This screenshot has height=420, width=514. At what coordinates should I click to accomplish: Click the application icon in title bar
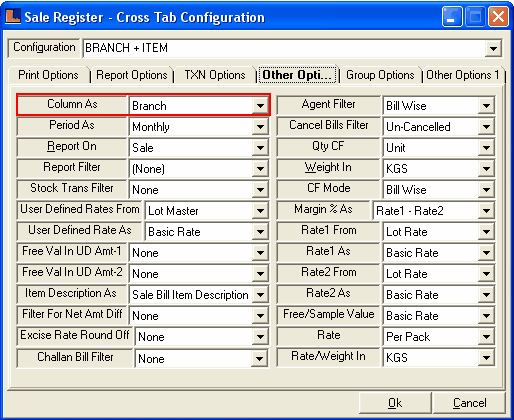pyautogui.click(x=13, y=16)
